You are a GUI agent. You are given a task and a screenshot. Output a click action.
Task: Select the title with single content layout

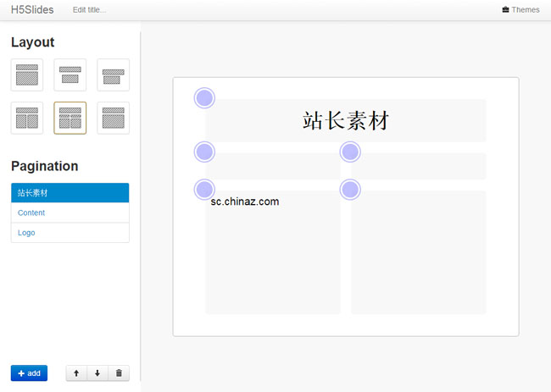coord(27,75)
